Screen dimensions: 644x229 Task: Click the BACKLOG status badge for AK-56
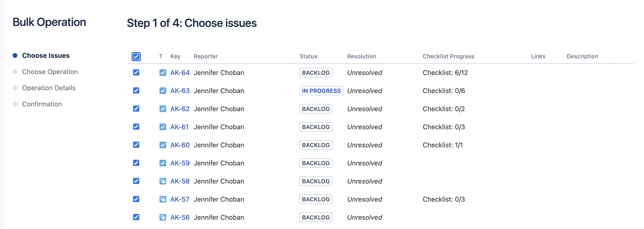[x=315, y=218]
